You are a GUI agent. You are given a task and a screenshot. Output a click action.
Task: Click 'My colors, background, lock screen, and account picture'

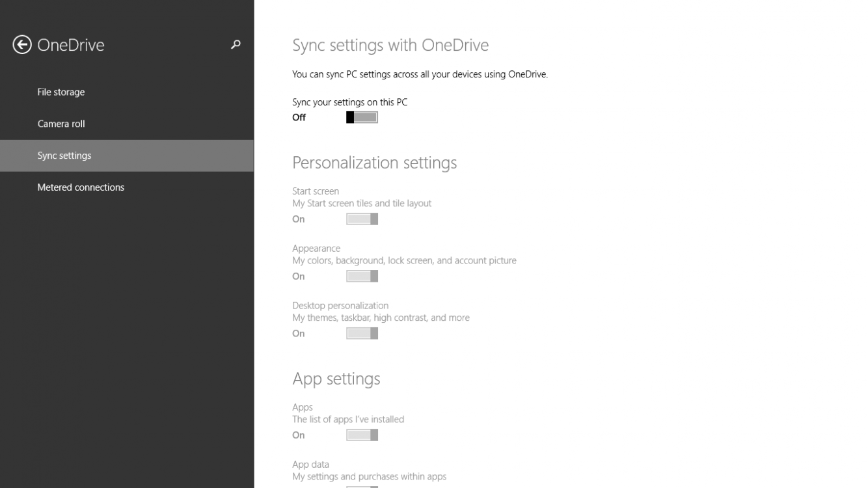tap(404, 260)
